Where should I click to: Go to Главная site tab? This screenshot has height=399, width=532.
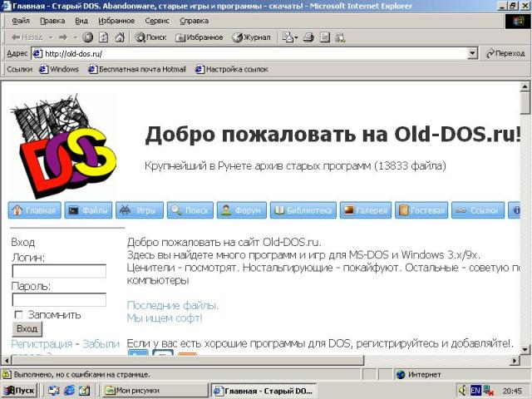point(35,210)
